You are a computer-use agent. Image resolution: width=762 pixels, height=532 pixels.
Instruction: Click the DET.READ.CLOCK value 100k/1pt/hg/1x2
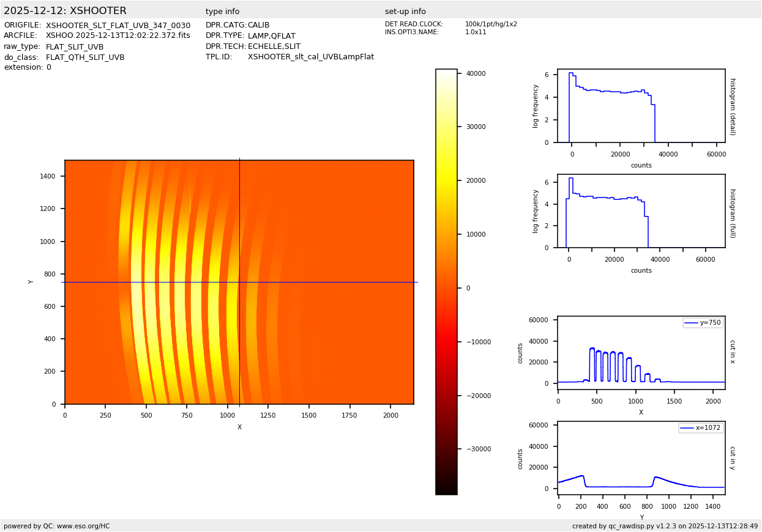point(490,24)
